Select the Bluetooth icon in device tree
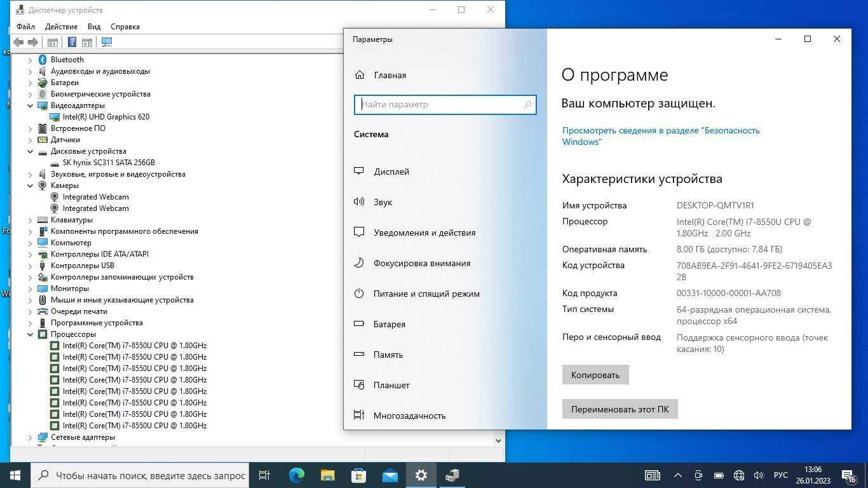The image size is (868, 488). coord(43,60)
